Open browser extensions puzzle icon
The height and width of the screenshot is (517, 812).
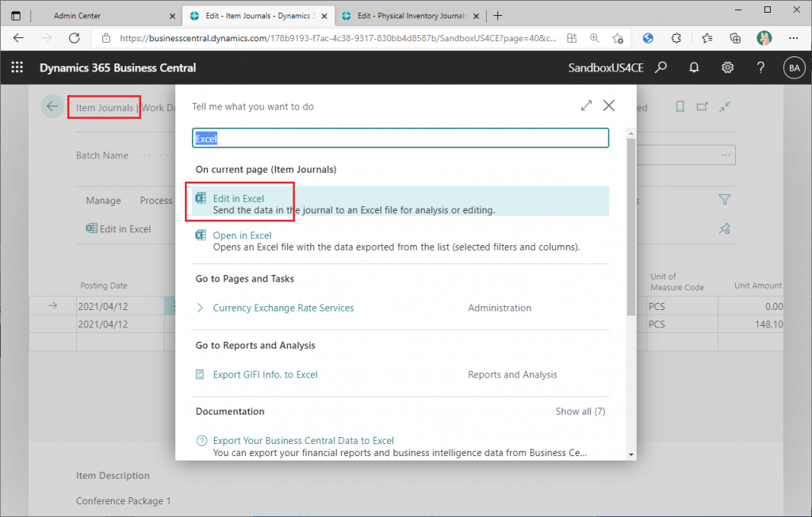[676, 38]
